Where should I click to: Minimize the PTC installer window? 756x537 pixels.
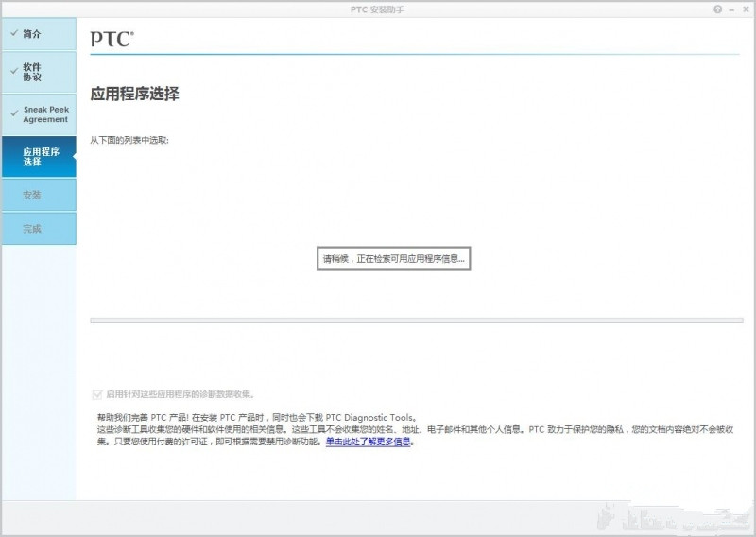731,9
